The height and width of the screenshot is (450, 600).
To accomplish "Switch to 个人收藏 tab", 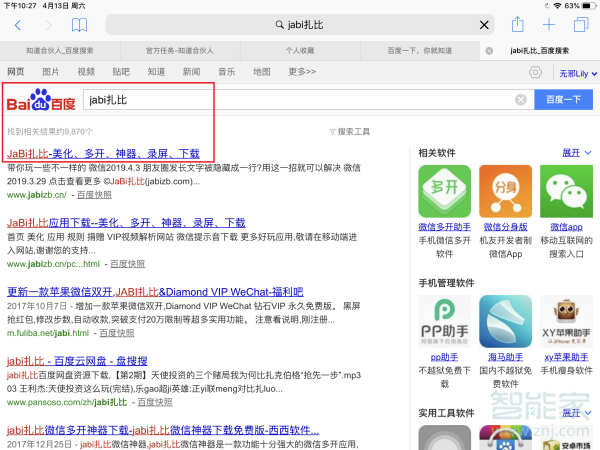I will pos(300,51).
